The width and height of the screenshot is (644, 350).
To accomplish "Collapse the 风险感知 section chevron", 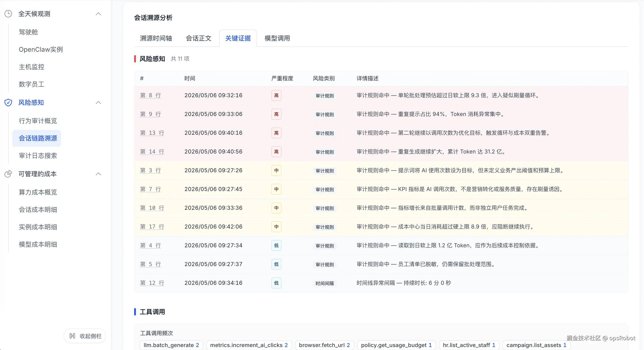I will click(98, 102).
